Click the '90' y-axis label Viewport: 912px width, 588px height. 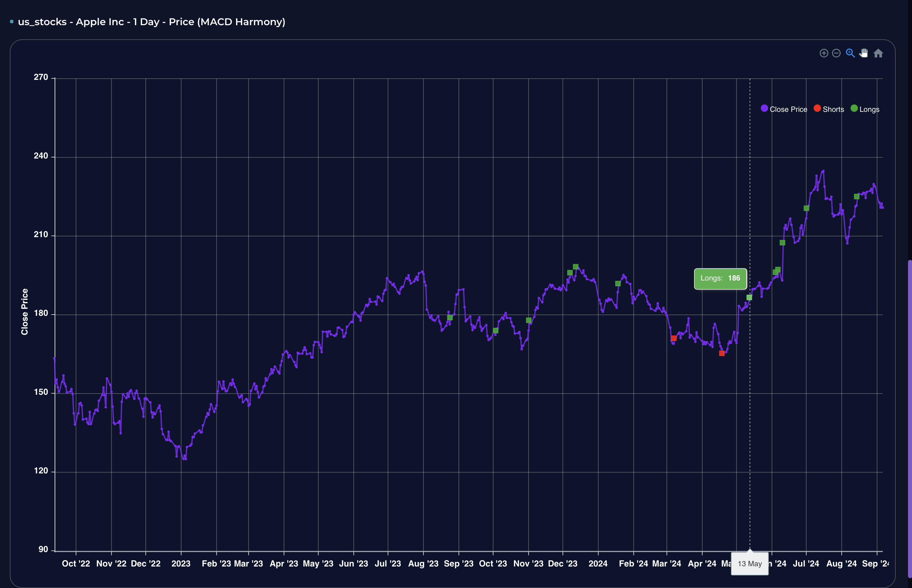43,549
